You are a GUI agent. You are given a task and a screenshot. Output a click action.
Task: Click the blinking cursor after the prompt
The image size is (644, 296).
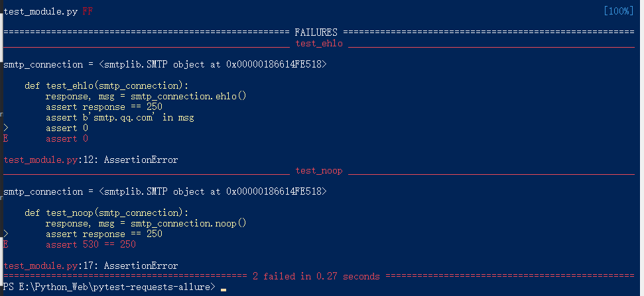224,289
